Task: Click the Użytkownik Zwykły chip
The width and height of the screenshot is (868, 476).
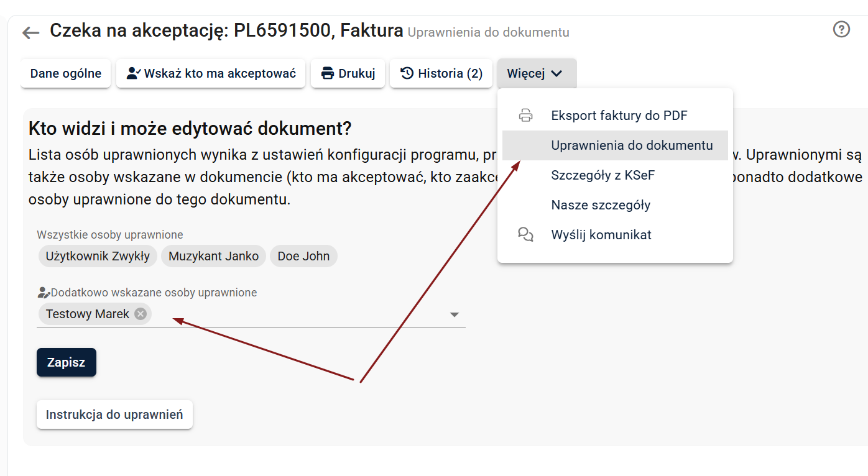Action: click(98, 256)
